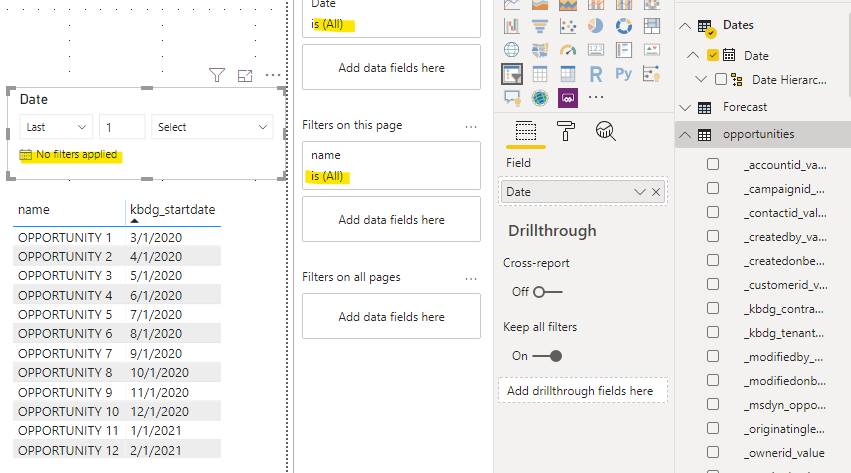Open Filters on this page ellipsis menu
851x473 pixels.
[x=471, y=126]
